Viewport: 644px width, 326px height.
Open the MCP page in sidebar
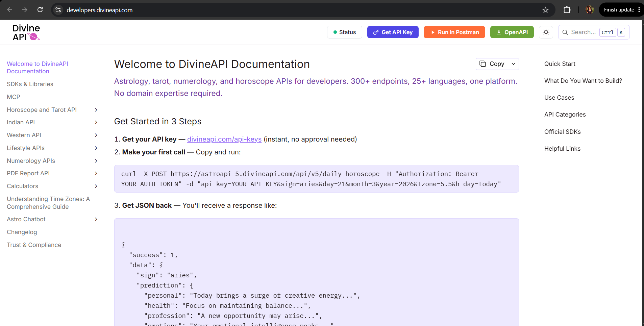coord(14,97)
